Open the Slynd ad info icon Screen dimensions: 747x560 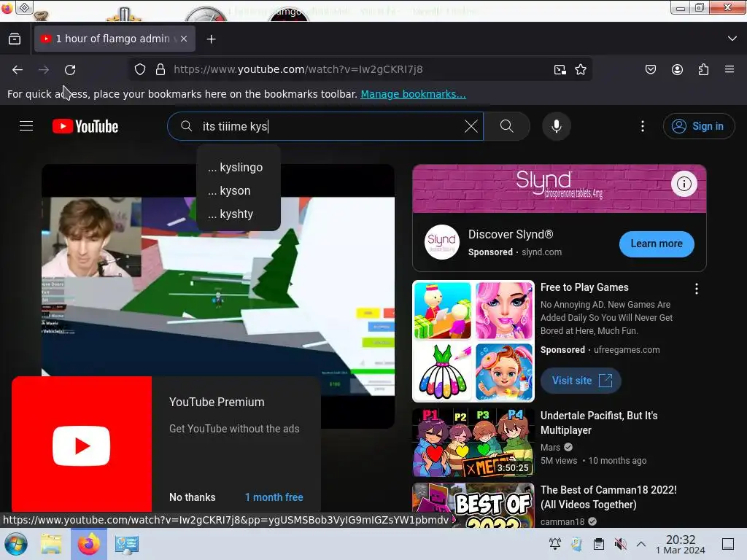pyautogui.click(x=684, y=184)
